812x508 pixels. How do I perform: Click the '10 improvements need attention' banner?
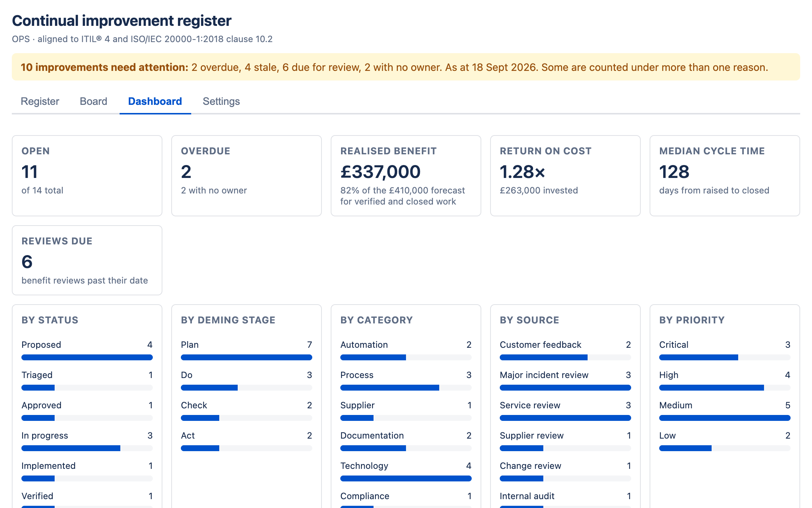406,67
